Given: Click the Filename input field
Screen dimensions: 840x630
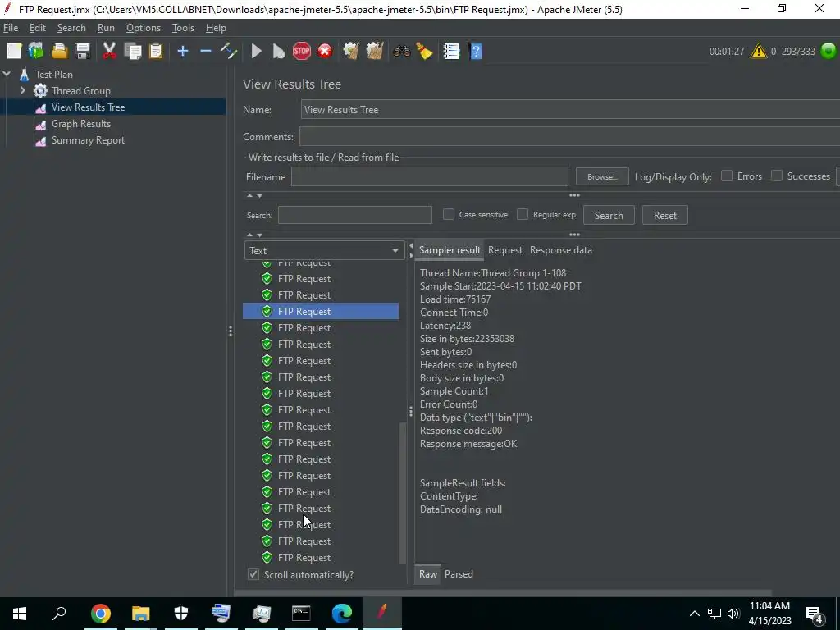Looking at the screenshot, I should [x=430, y=177].
